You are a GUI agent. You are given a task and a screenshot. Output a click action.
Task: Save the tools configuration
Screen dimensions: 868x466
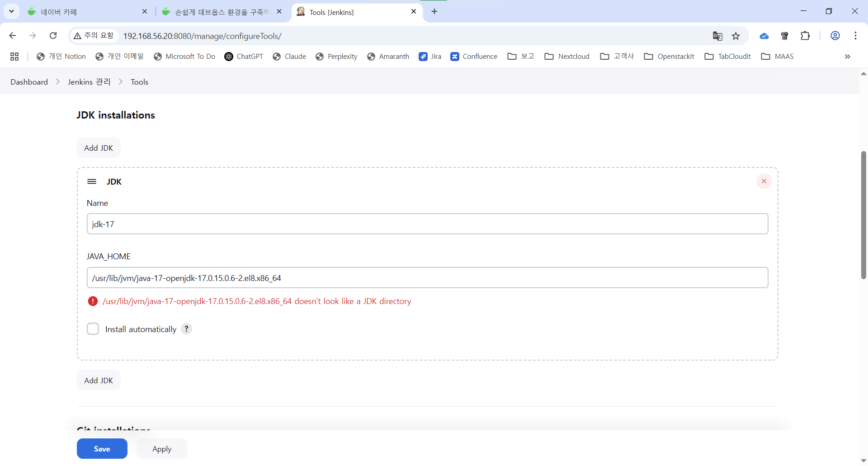(102, 449)
